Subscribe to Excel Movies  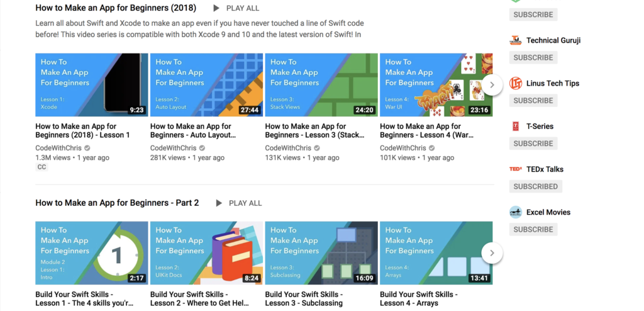[533, 230]
